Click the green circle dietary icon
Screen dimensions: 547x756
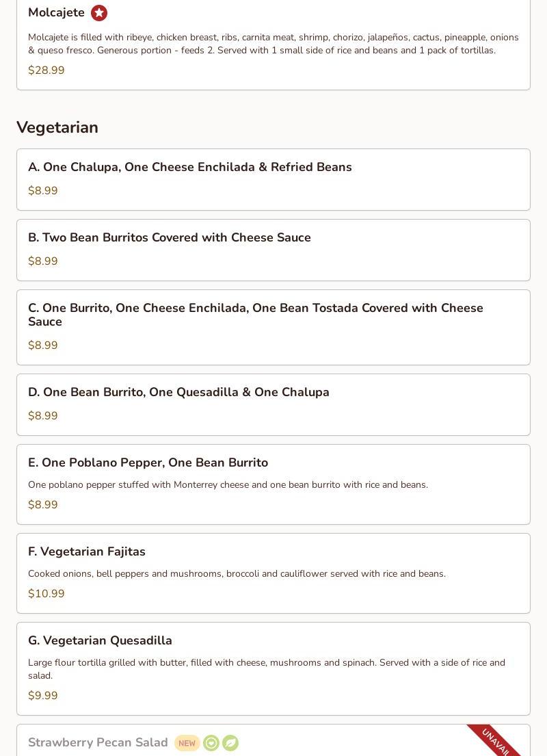[211, 743]
